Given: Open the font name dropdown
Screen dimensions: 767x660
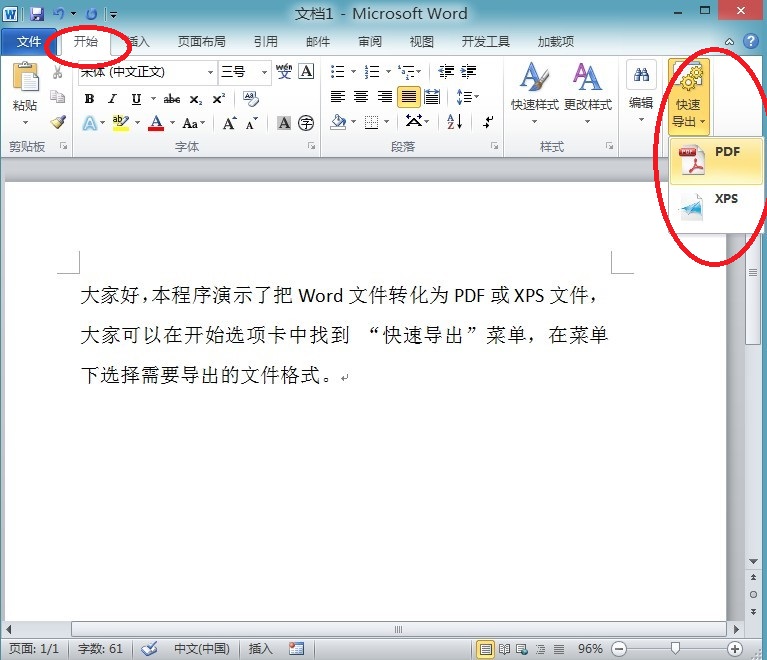Looking at the screenshot, I should click(x=210, y=72).
